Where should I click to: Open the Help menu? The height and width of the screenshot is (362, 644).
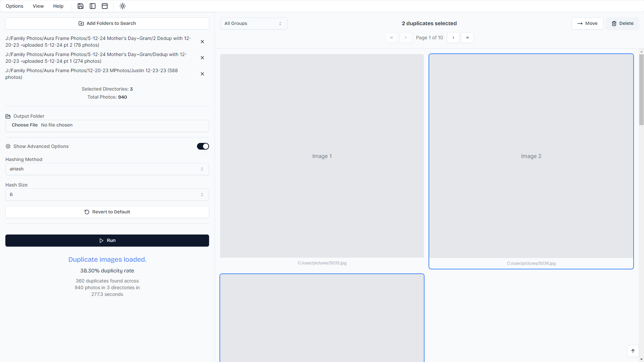[58, 6]
